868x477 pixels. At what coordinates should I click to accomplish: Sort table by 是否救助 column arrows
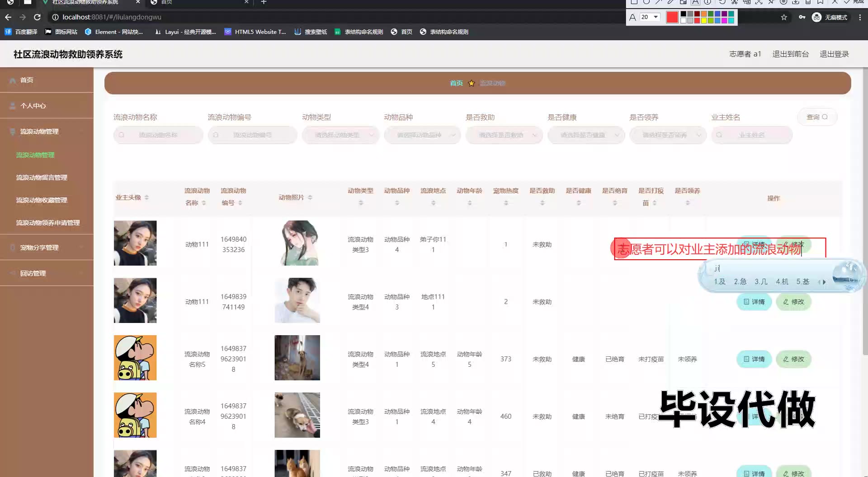[x=542, y=203]
